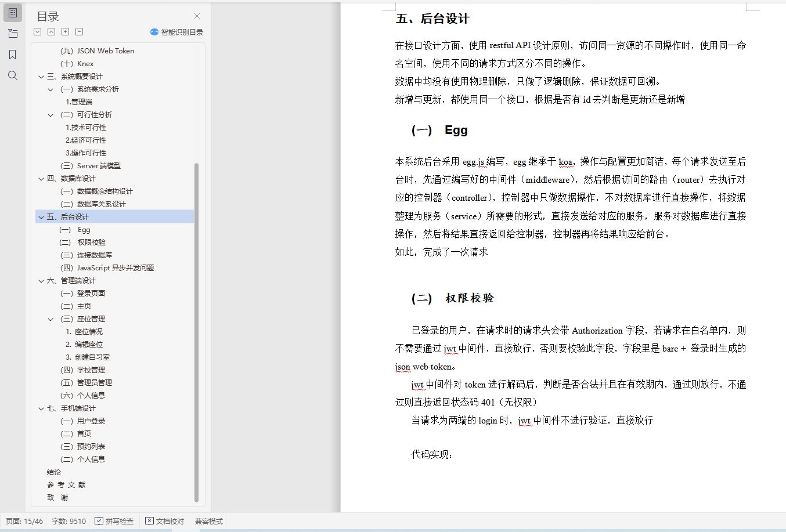Jump to (四) 学校管理 heading

pos(82,370)
